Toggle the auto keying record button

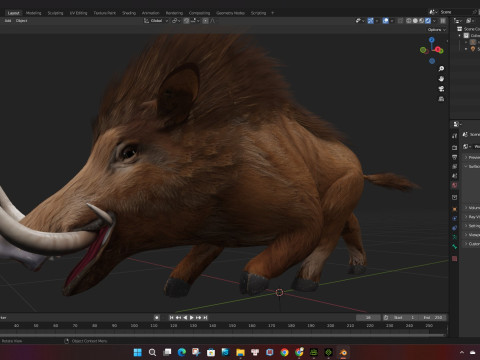pos(157,318)
